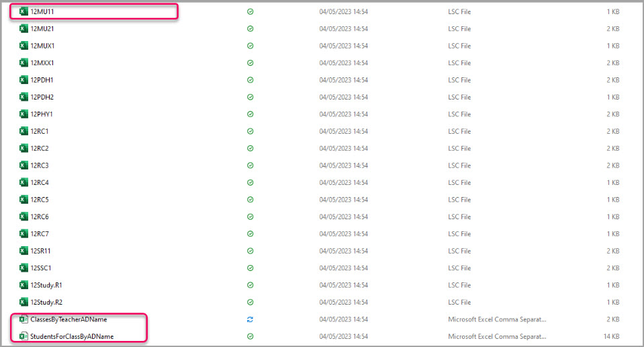The height and width of the screenshot is (347, 644).
Task: Click the green synced checkmark for 12MU11
Action: point(250,11)
